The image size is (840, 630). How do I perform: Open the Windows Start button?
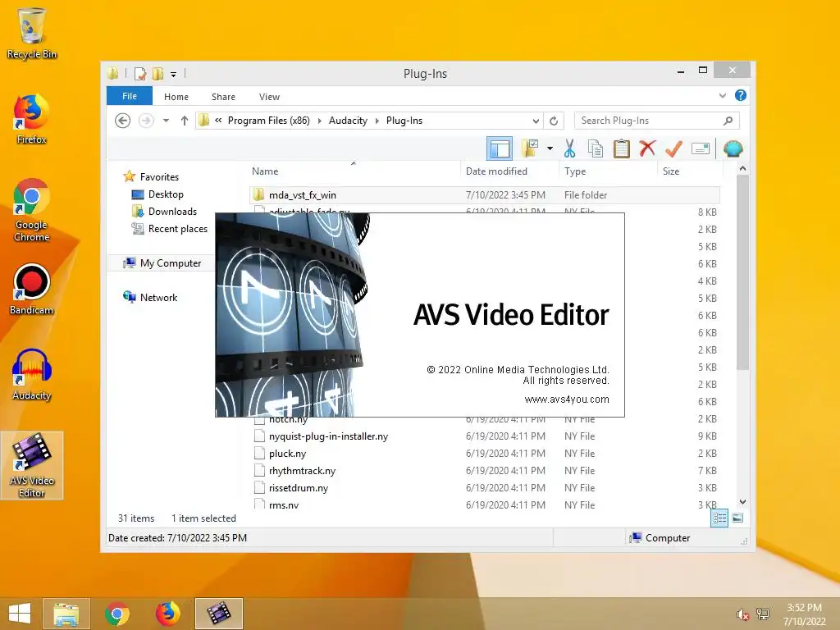tap(20, 614)
